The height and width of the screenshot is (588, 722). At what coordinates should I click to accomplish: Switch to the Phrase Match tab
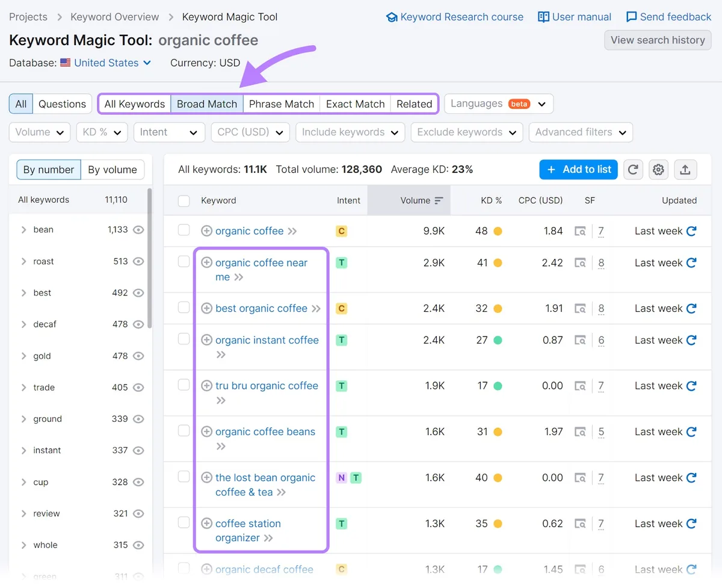coord(282,104)
